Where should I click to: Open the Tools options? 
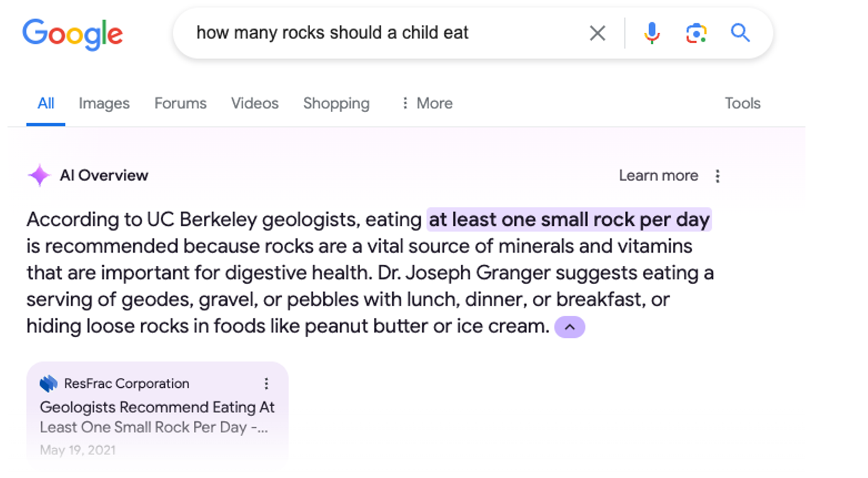[742, 103]
